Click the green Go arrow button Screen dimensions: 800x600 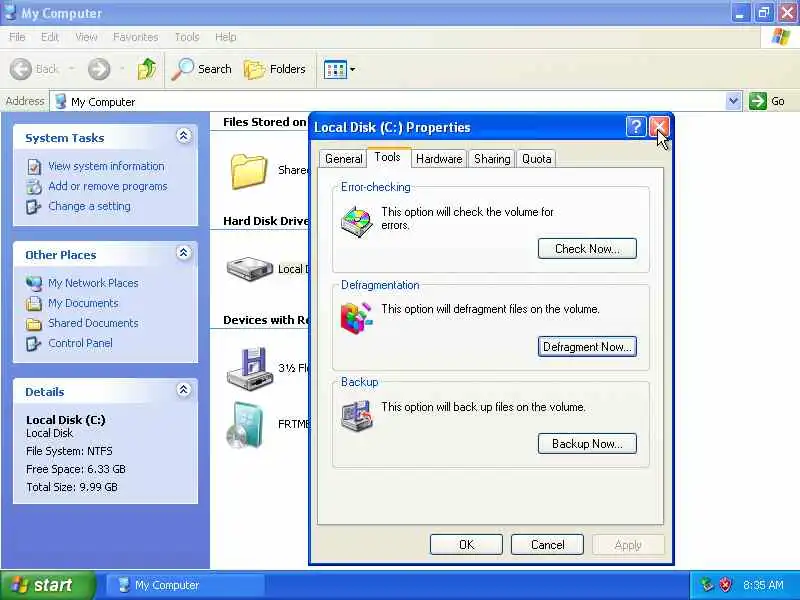tap(758, 101)
